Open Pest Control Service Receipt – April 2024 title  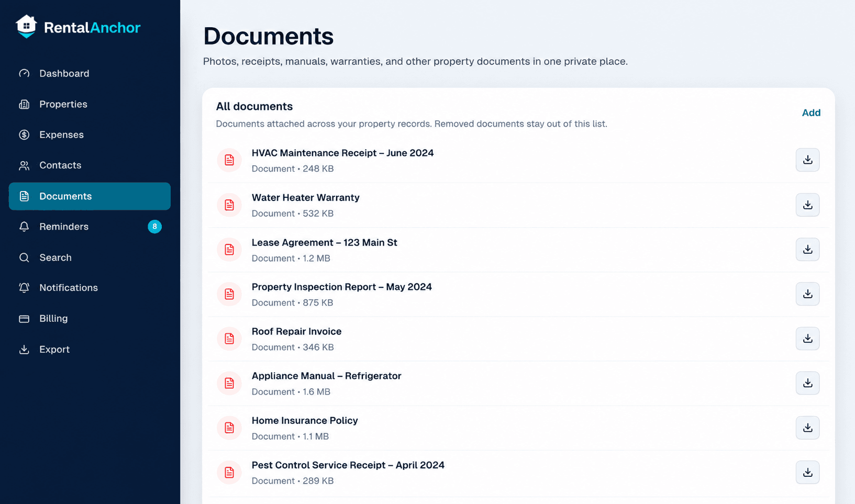coord(348,465)
